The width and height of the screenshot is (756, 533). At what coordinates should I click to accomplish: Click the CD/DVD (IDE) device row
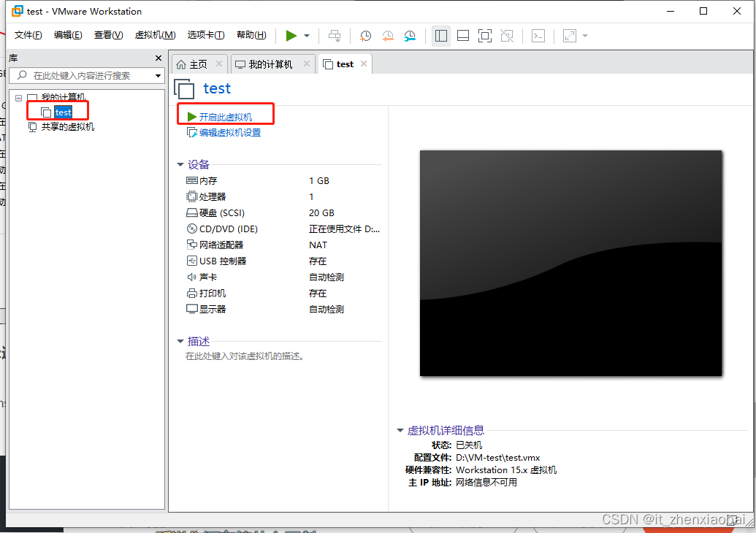coord(283,229)
